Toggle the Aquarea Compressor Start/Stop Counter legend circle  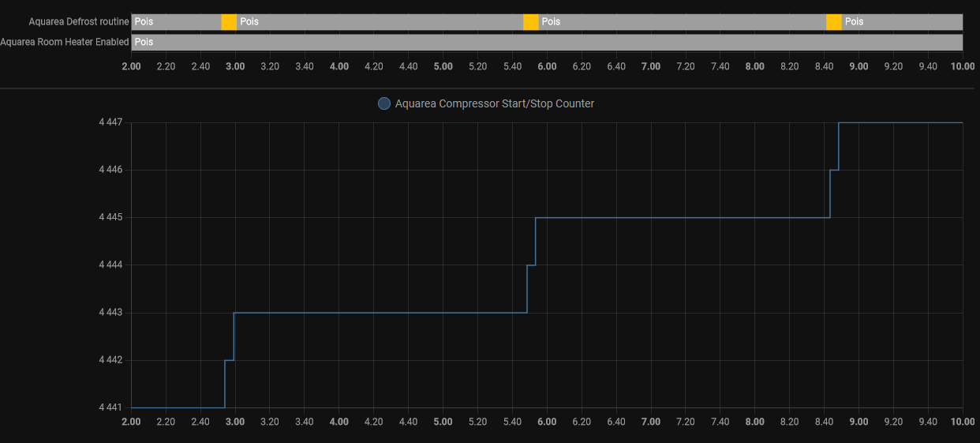coord(384,103)
